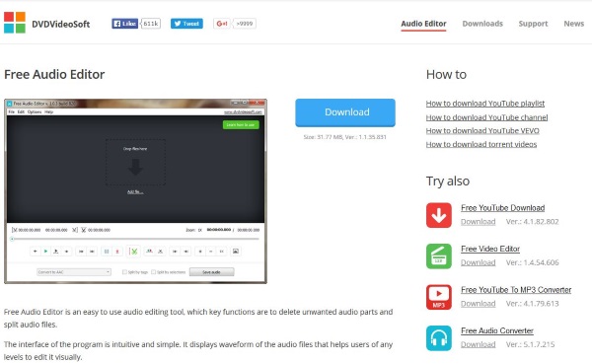Open How to download torrent videos link

[481, 144]
